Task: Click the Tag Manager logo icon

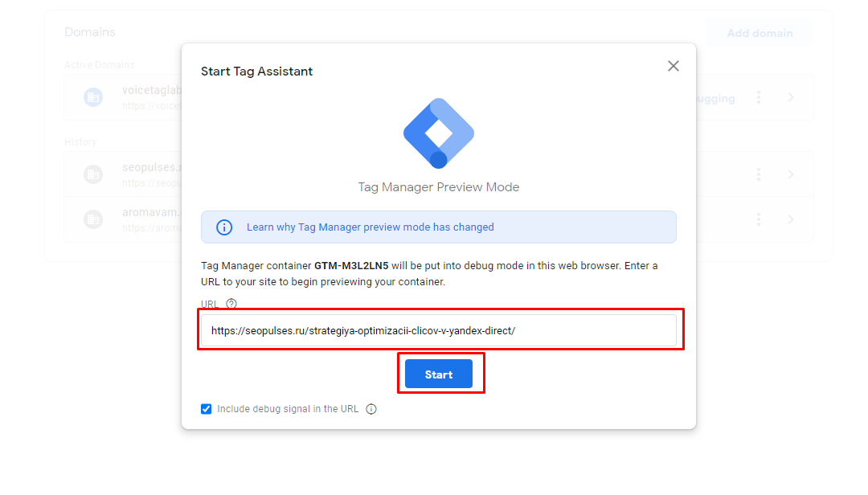Action: click(438, 133)
